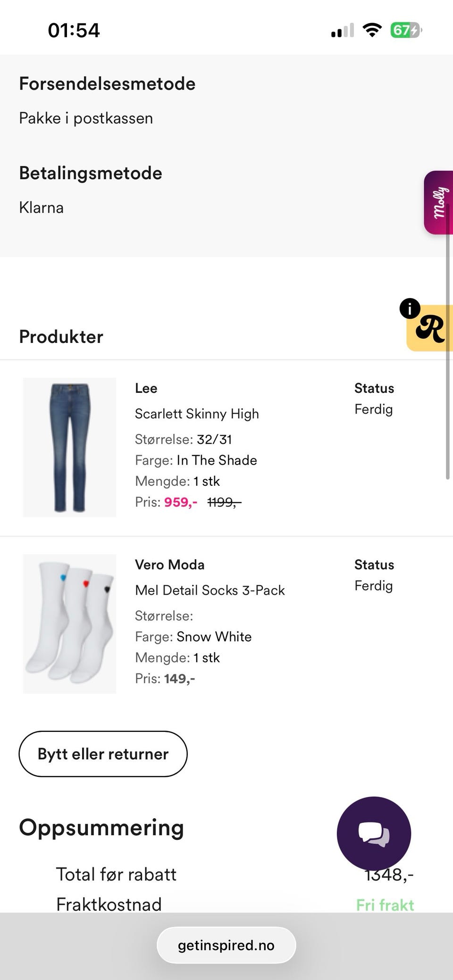Tap the Fri frakt shipping label
Screen dimensions: 453x980
(x=385, y=905)
